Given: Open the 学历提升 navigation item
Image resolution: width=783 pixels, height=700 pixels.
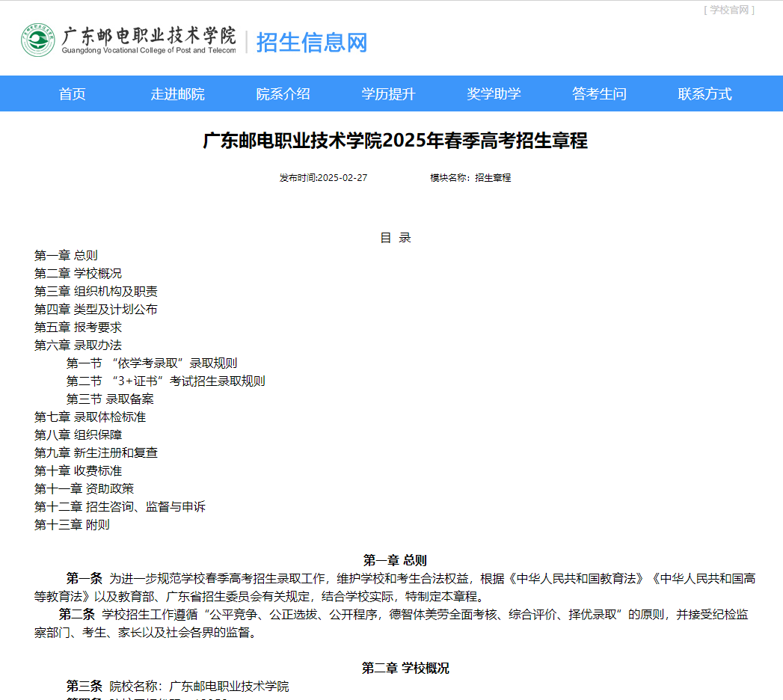Looking at the screenshot, I should pos(387,93).
